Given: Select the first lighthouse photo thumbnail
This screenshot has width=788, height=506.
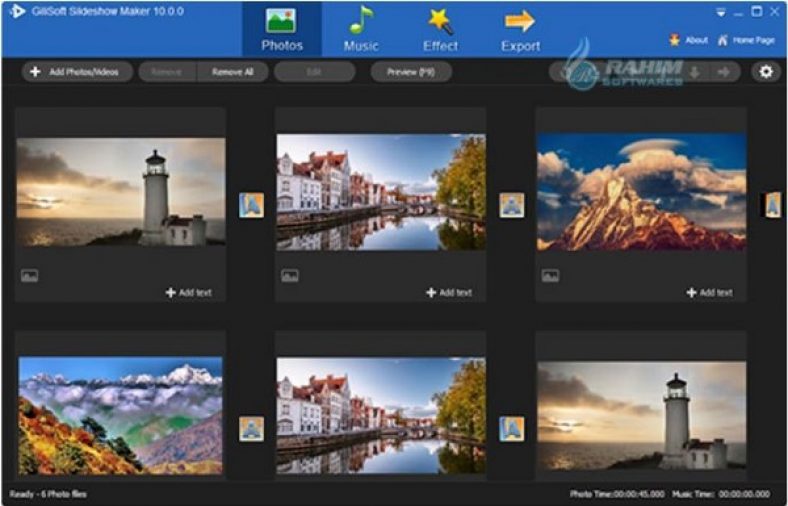Looking at the screenshot, I should 121,192.
